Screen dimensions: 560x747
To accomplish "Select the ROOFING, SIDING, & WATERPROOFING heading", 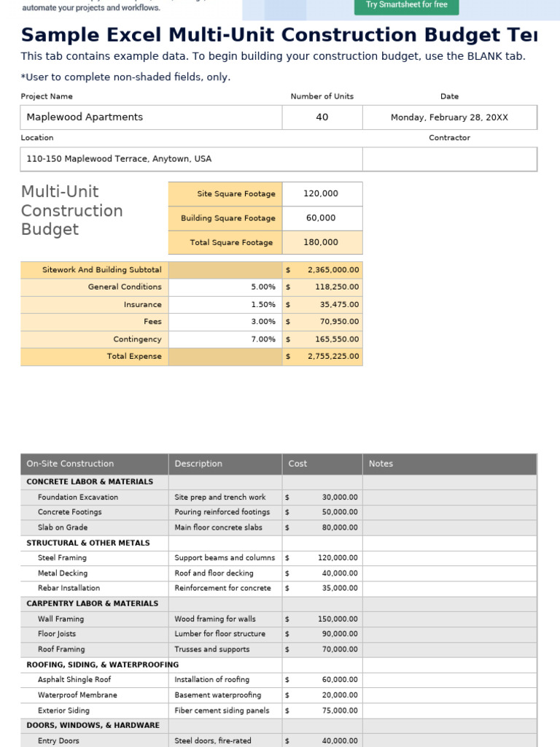I will pyautogui.click(x=102, y=665).
